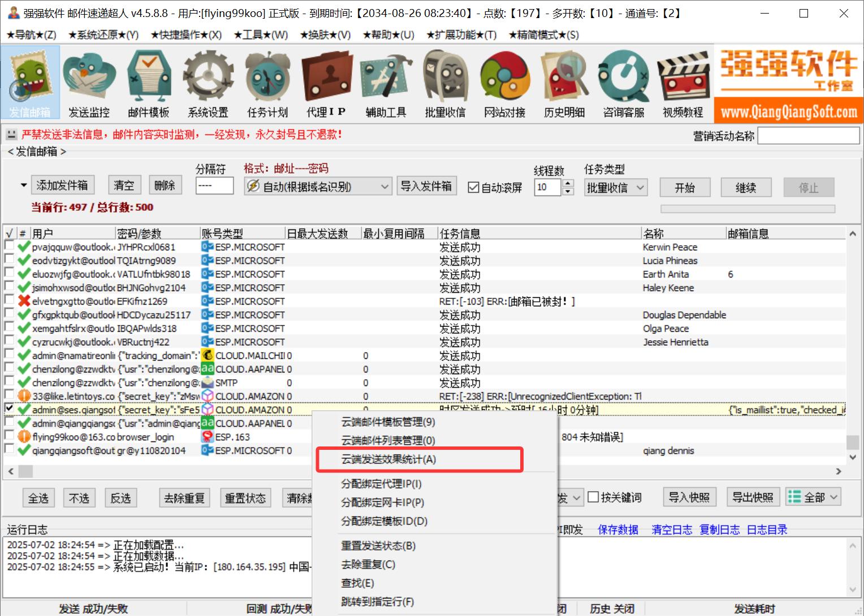Click orange warning icon on flying99koo@163 row
Screen dimensions: 864x616
click(24, 437)
